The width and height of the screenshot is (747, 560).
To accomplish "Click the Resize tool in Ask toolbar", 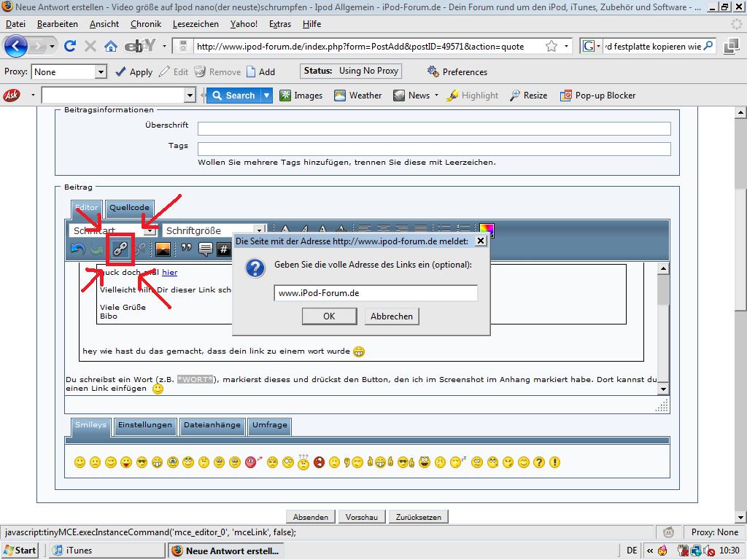I will 528,96.
